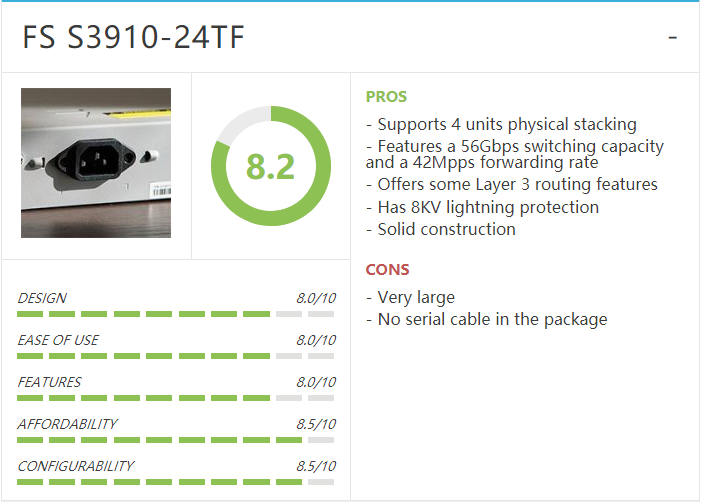Click the Design rating bar
The image size is (701, 502).
coord(175,314)
